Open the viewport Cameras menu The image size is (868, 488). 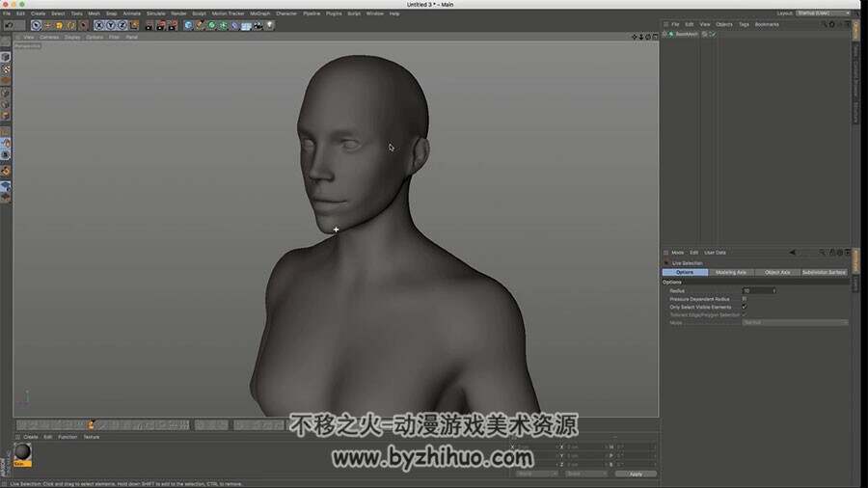pos(49,37)
